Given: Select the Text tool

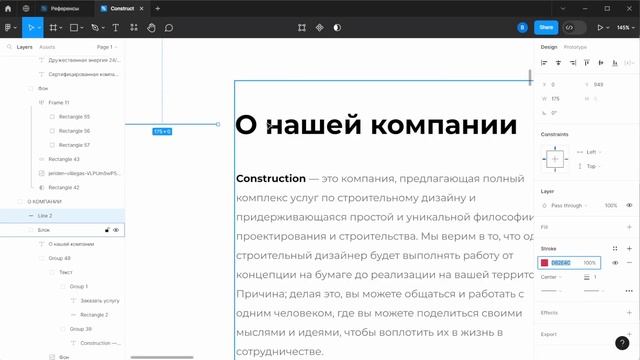Looking at the screenshot, I should [116, 28].
